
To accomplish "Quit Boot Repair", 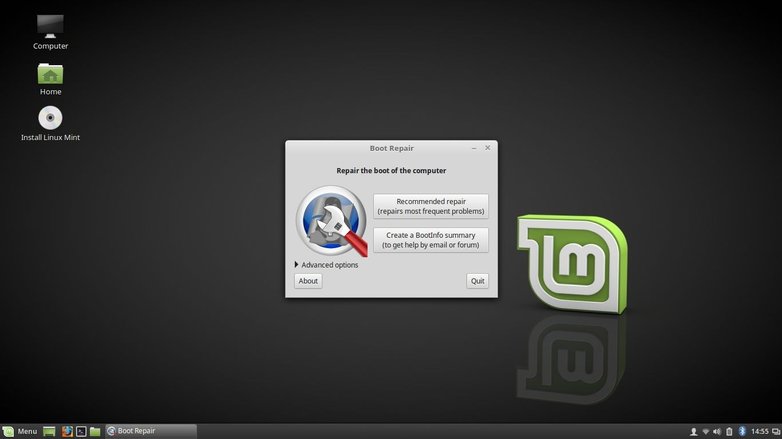I will tap(477, 281).
